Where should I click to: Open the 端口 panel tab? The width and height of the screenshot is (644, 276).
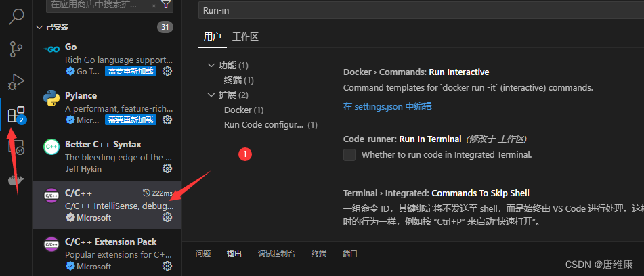tap(350, 254)
